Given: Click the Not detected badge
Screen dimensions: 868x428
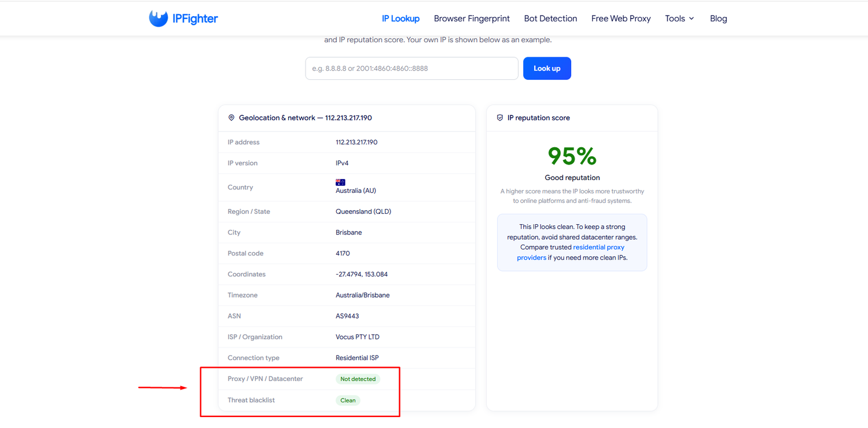Looking at the screenshot, I should (x=358, y=379).
